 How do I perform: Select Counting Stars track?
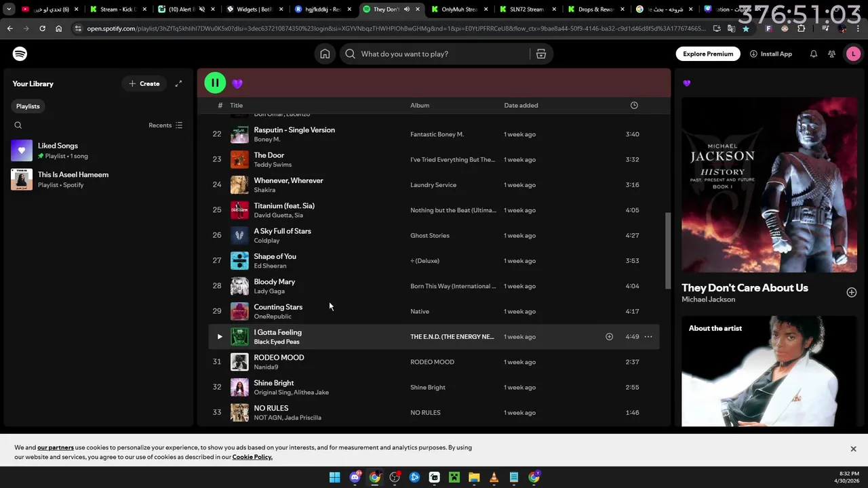(x=433, y=311)
